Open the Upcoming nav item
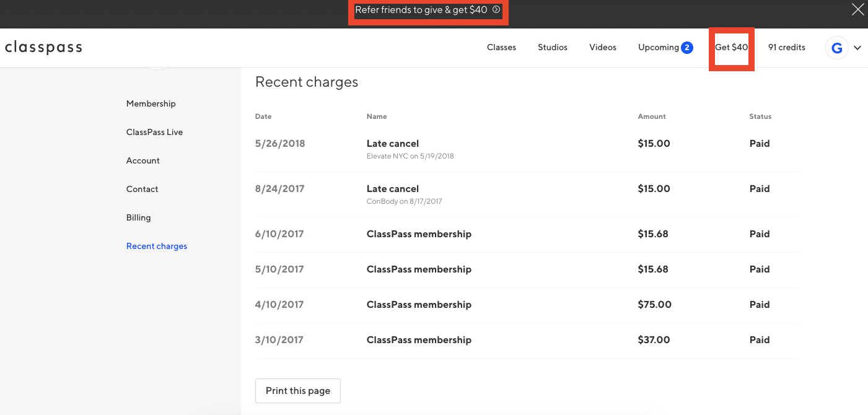Screen dimensions: 868x415 tap(659, 48)
